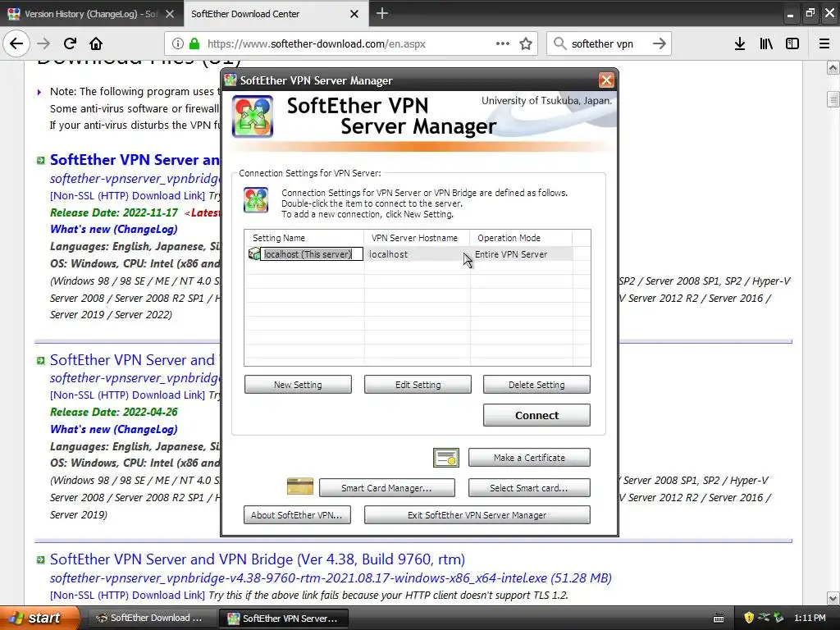
Task: Open About SoftEther VPN dialog
Action: pyautogui.click(x=297, y=515)
